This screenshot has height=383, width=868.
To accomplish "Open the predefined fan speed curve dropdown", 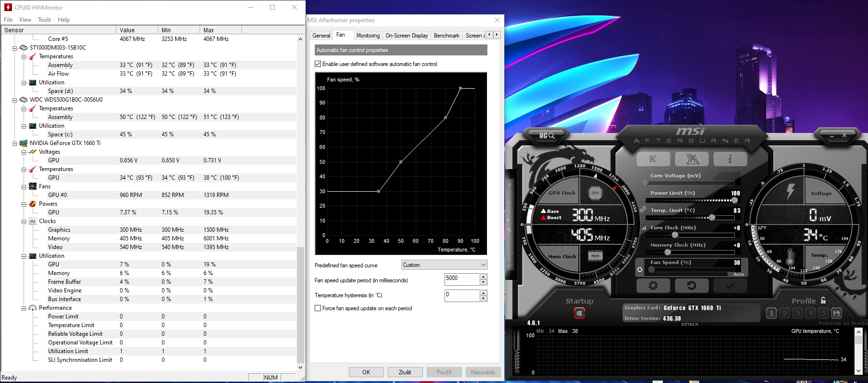I will [x=444, y=265].
